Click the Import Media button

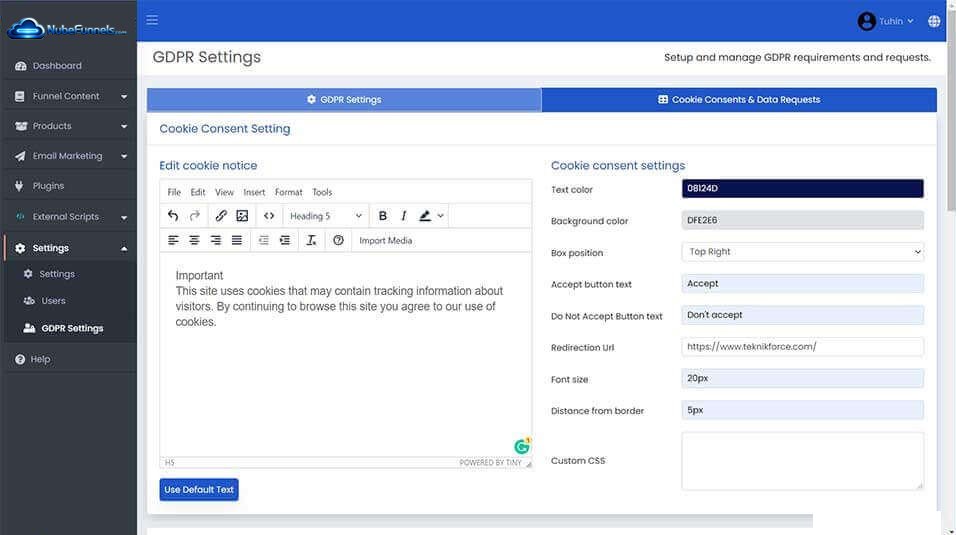pyautogui.click(x=385, y=241)
